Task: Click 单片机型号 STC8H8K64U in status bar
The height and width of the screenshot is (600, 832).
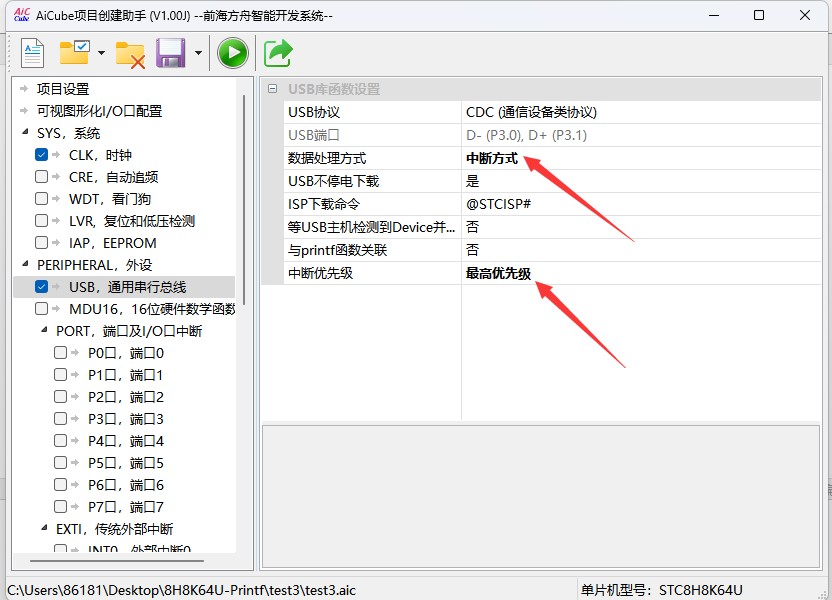Action: click(662, 590)
